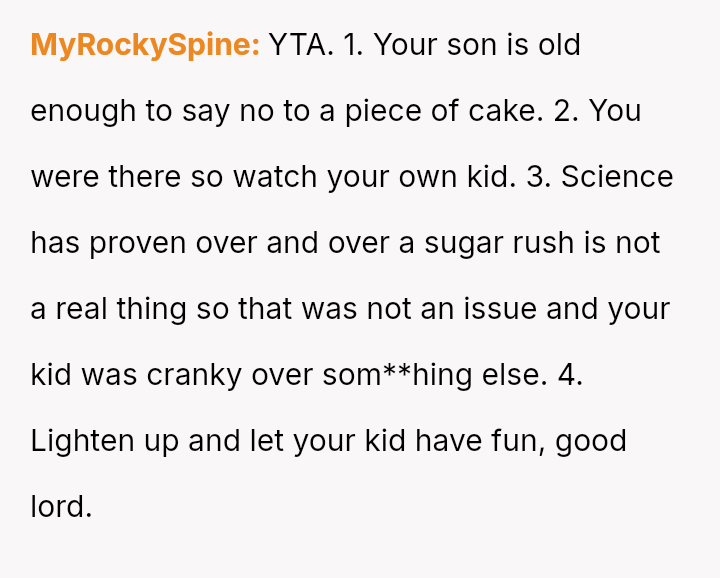Click the censored word som**hing
This screenshot has width=720, height=578.
click(397, 375)
